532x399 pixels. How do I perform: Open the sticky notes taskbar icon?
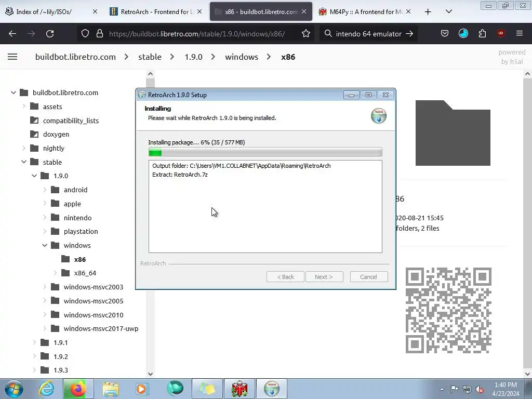(x=207, y=389)
